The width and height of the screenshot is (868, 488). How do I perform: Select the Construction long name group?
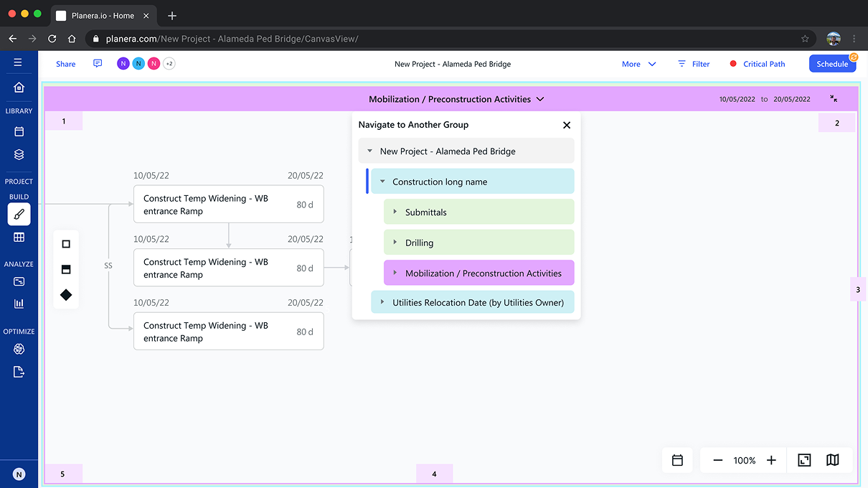click(473, 182)
